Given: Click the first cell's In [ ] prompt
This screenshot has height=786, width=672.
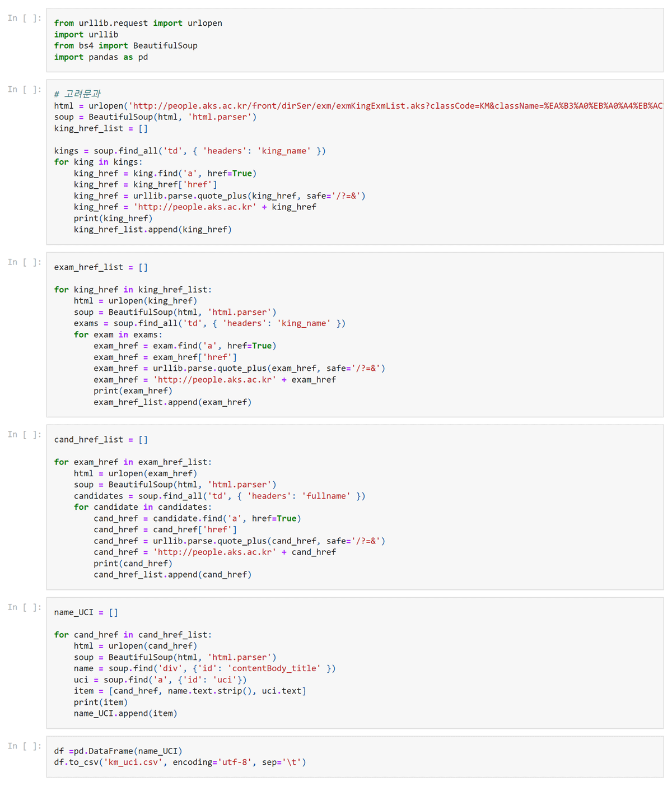Looking at the screenshot, I should [x=24, y=18].
